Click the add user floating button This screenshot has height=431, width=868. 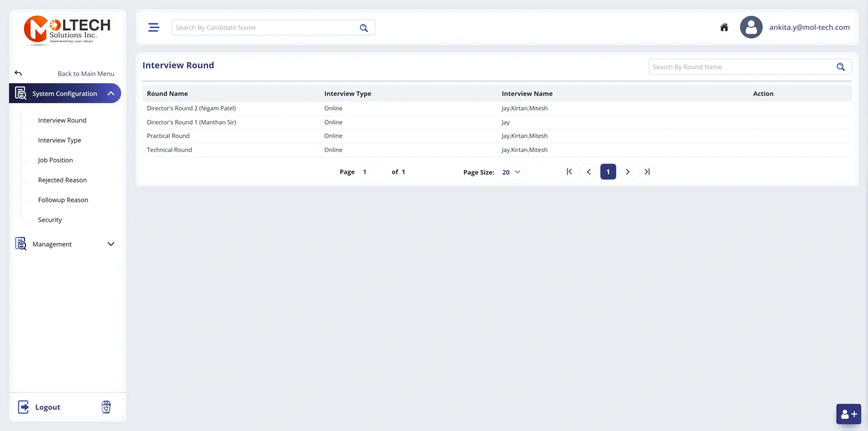(849, 414)
